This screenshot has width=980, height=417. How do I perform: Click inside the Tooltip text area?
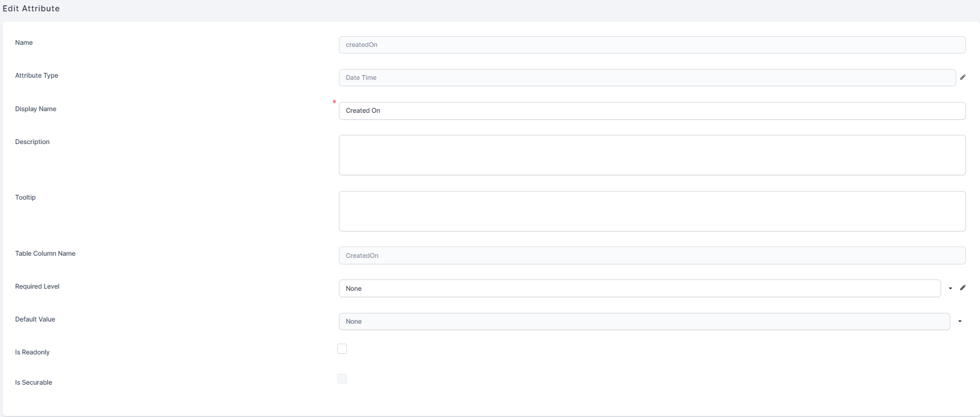pyautogui.click(x=652, y=211)
